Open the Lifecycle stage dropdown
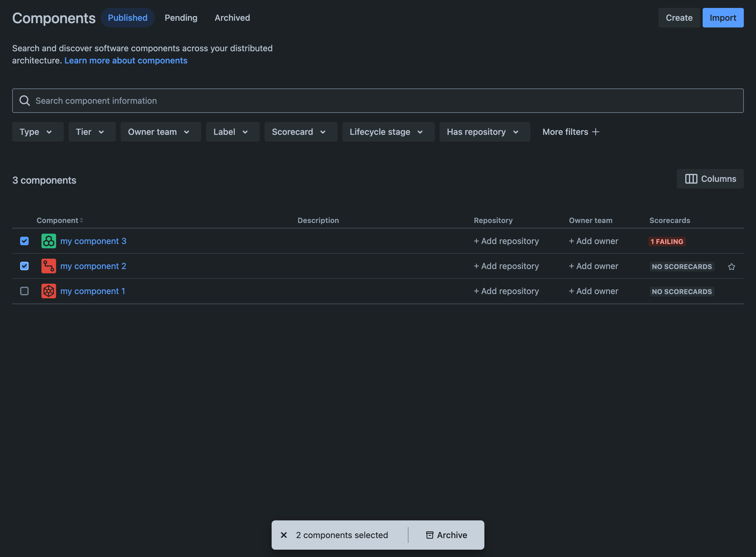The height and width of the screenshot is (557, 756). pyautogui.click(x=388, y=132)
